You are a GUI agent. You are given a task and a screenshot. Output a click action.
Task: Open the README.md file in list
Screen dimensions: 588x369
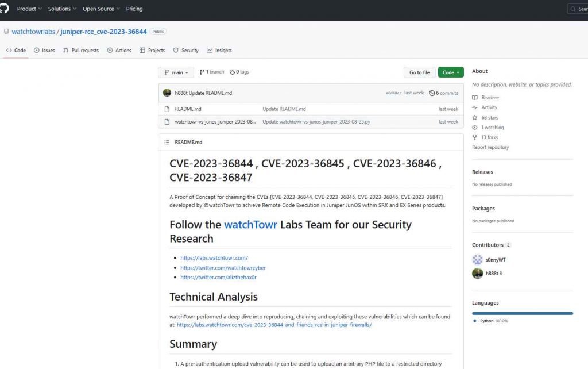click(x=188, y=109)
